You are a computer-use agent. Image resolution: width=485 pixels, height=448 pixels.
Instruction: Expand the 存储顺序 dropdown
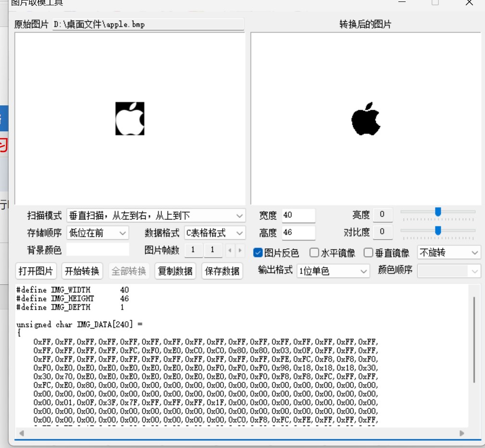click(98, 233)
